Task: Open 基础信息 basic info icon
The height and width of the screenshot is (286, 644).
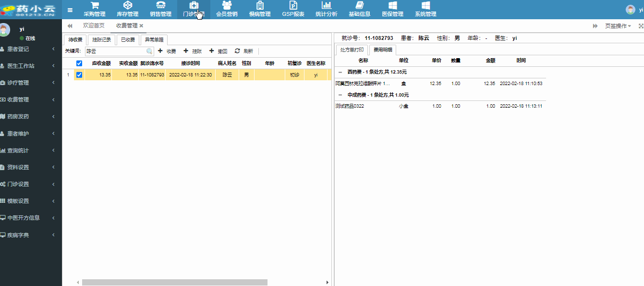Action: click(x=359, y=5)
